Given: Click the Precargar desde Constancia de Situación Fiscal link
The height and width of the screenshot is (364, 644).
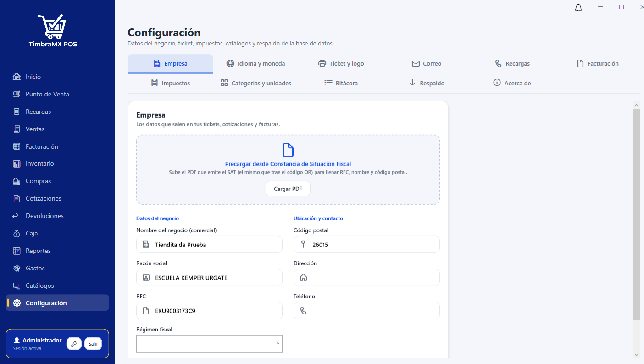Looking at the screenshot, I should point(288,164).
